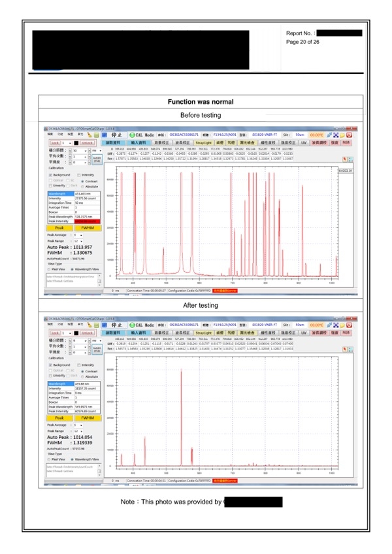392x554 pixels.
Task: Select Absolute radio button in Before testing window
Action: (82, 187)
